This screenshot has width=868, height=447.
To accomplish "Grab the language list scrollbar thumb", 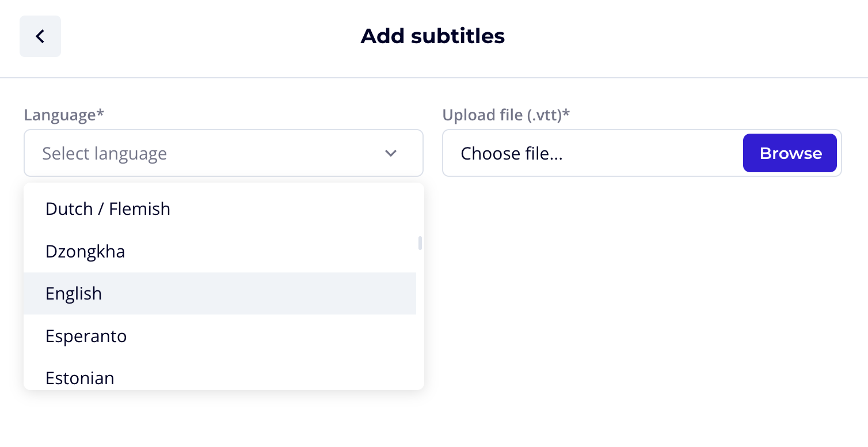I will click(420, 243).
